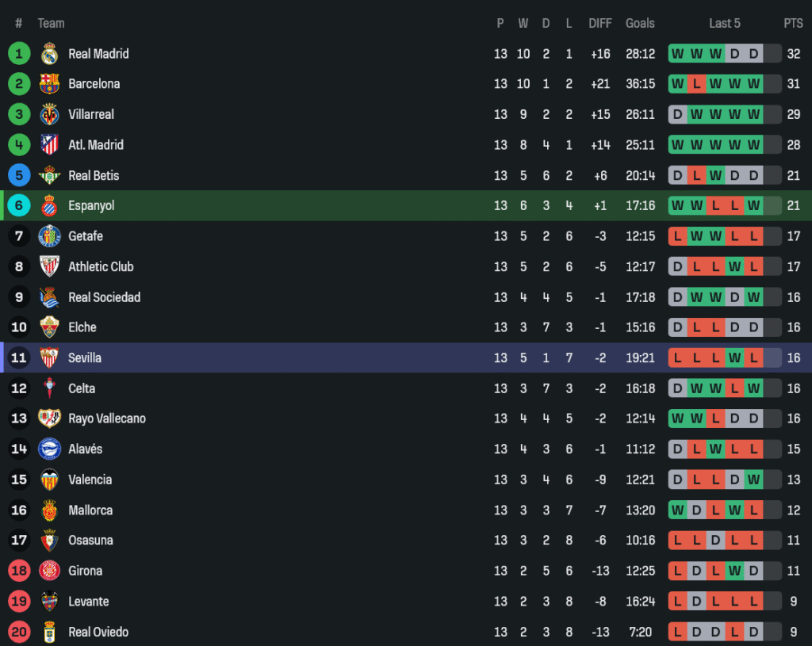The image size is (812, 646).
Task: Click the Atl. Madrid team badge
Action: pos(49,145)
